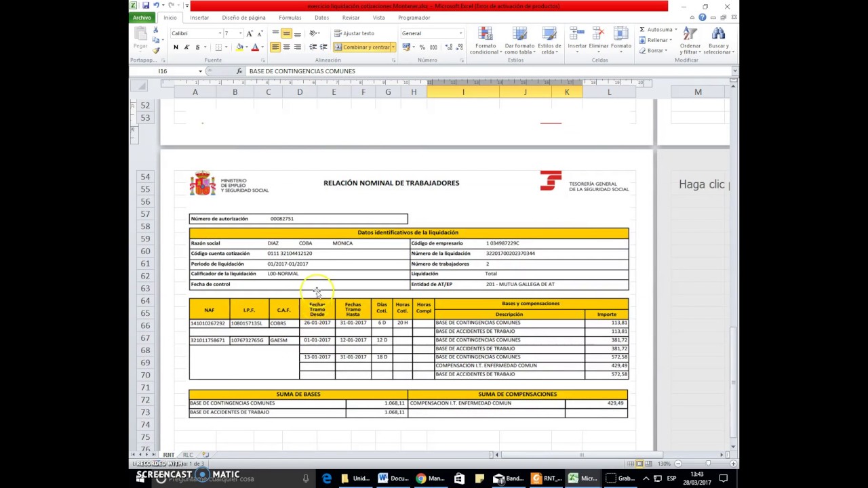
Task: Click the increase font size icon
Action: tap(250, 33)
